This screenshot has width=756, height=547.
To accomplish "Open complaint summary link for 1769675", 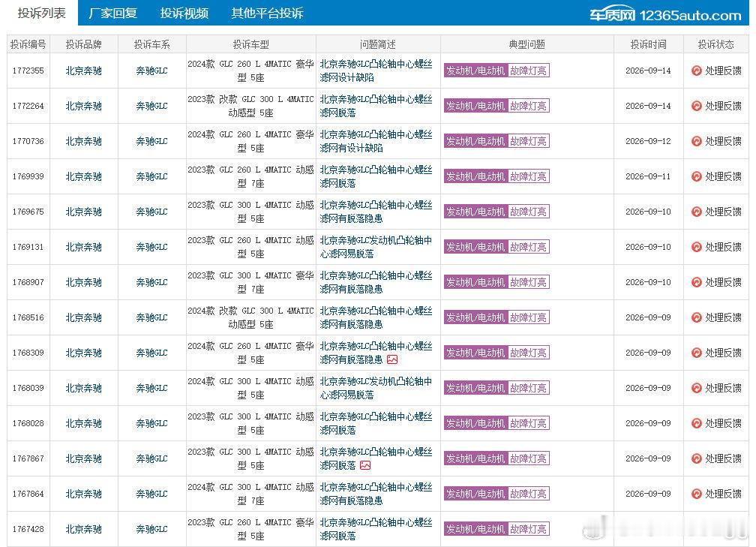I will coord(376,212).
